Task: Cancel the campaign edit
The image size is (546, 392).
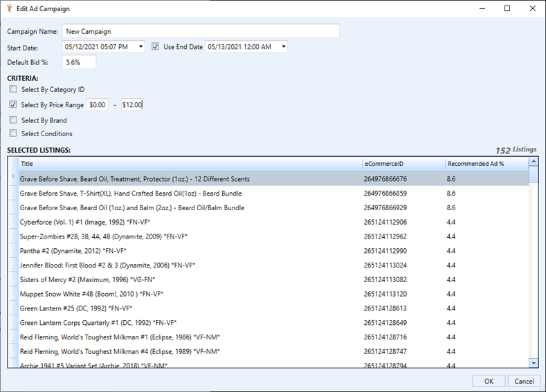Action: tap(524, 381)
